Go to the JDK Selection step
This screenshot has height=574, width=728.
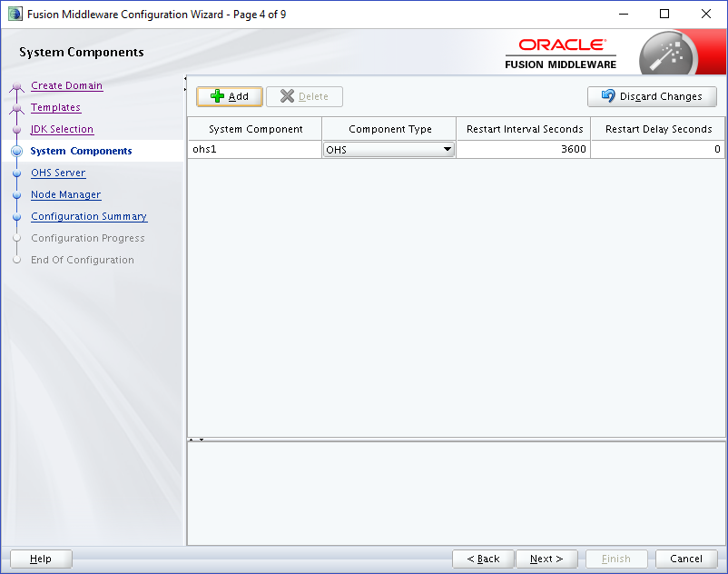(63, 129)
